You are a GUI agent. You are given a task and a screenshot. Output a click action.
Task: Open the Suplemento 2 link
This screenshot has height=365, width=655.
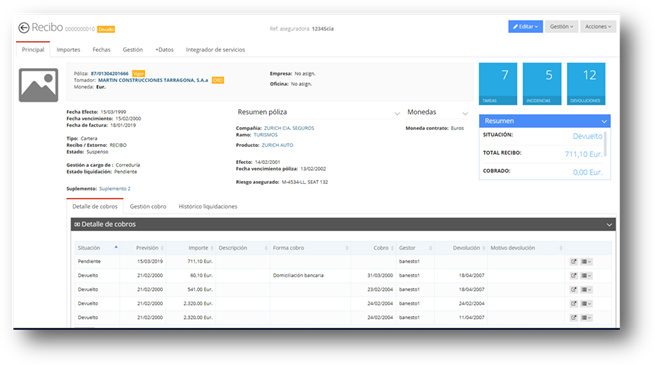click(x=115, y=189)
